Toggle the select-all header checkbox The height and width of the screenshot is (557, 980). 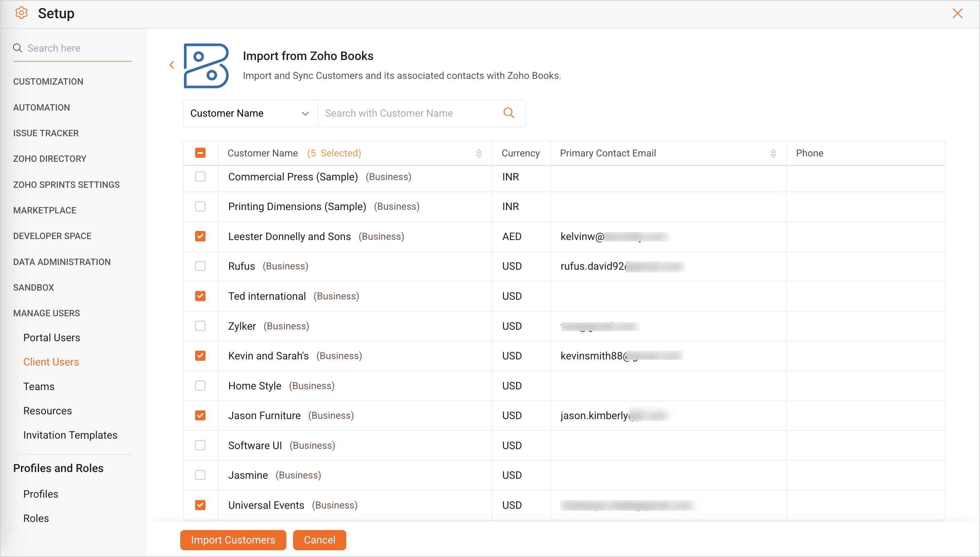click(x=200, y=153)
